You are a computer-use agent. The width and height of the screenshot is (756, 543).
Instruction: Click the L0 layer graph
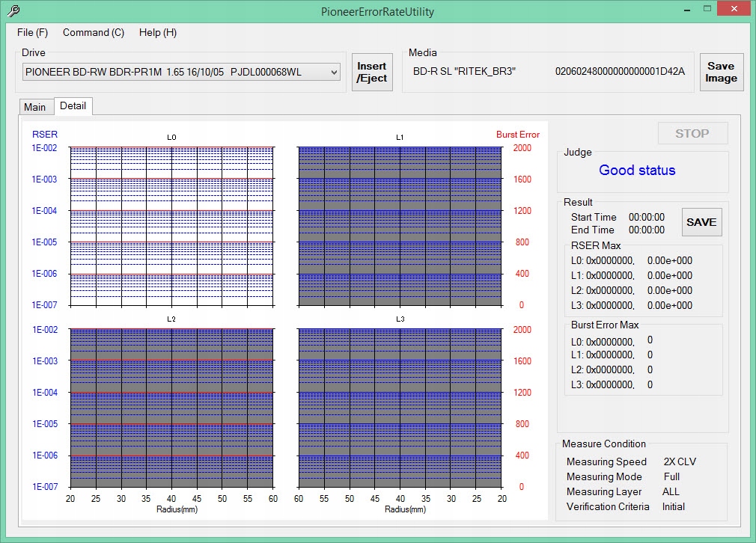(171, 226)
